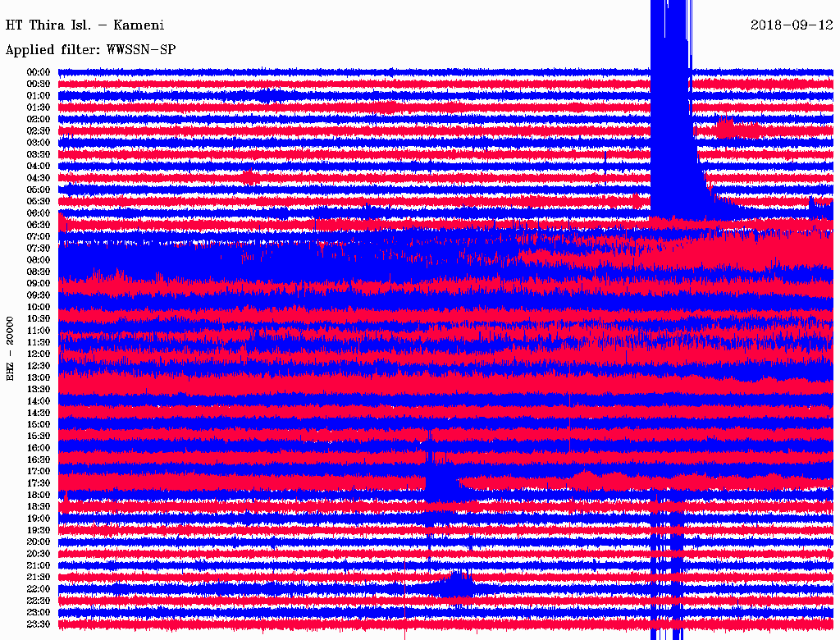Select the 08:00 time label
The height and width of the screenshot is (640, 840).
[x=39, y=260]
